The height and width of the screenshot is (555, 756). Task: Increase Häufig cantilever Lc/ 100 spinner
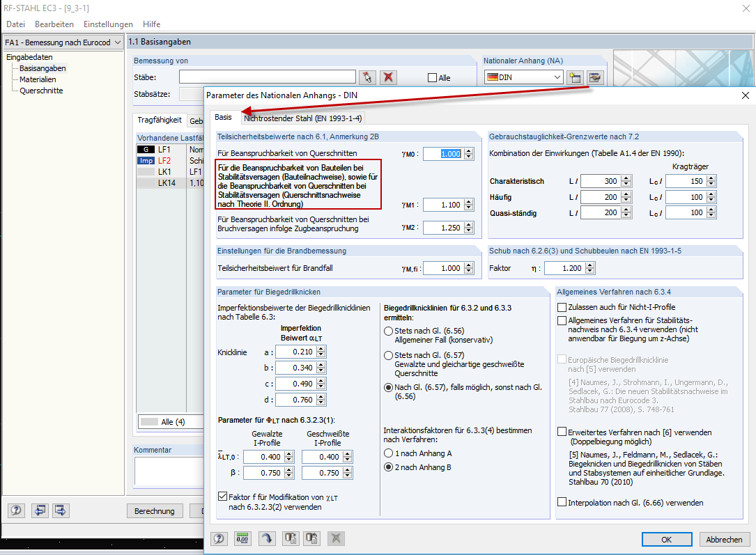(x=711, y=194)
